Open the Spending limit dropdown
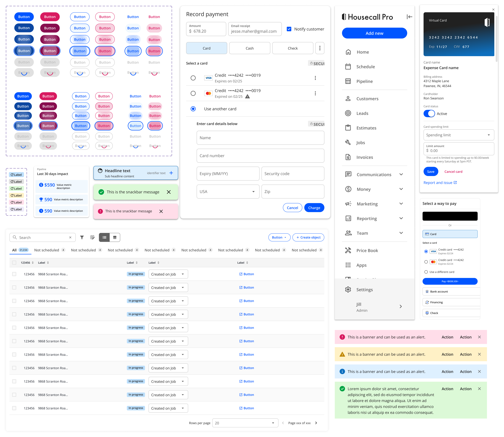The image size is (504, 437). (x=459, y=135)
